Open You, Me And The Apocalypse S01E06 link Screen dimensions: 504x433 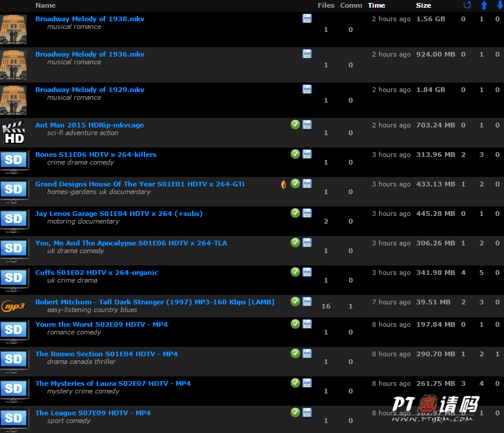coord(131,243)
